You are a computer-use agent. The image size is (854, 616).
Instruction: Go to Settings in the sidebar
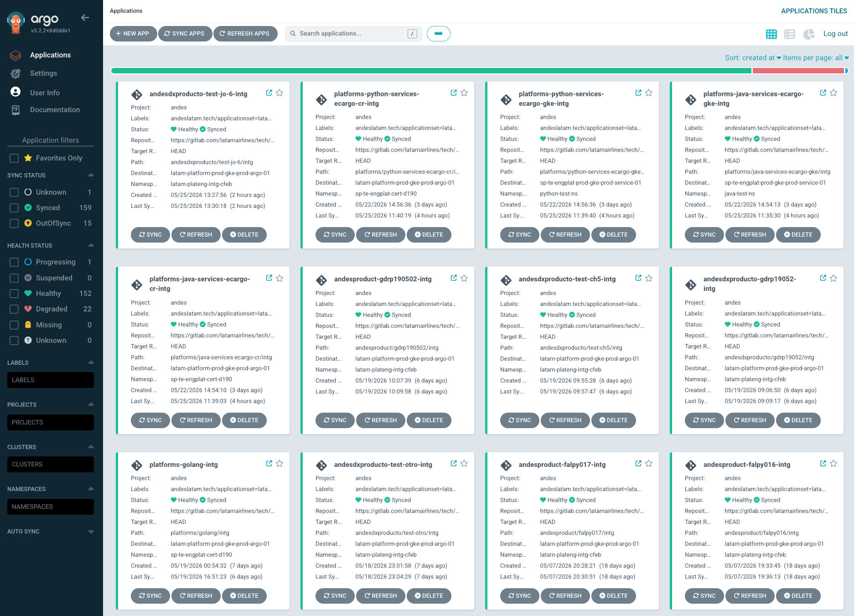tap(43, 73)
